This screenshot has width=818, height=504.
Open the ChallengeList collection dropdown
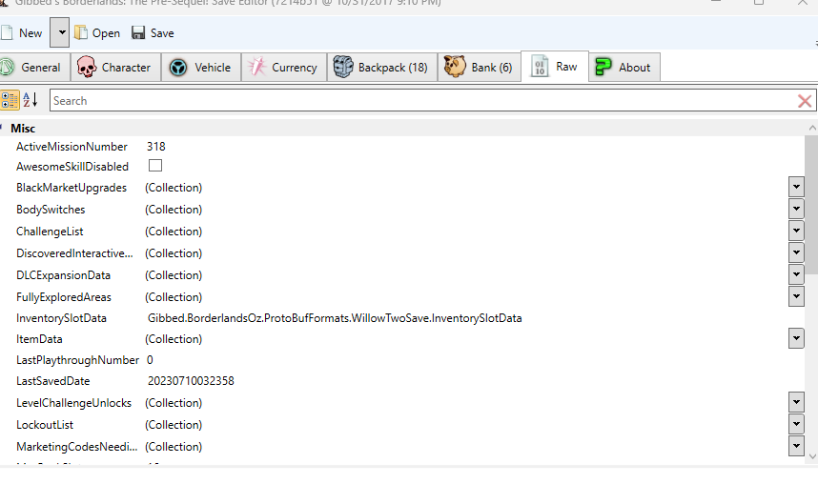[x=796, y=231]
